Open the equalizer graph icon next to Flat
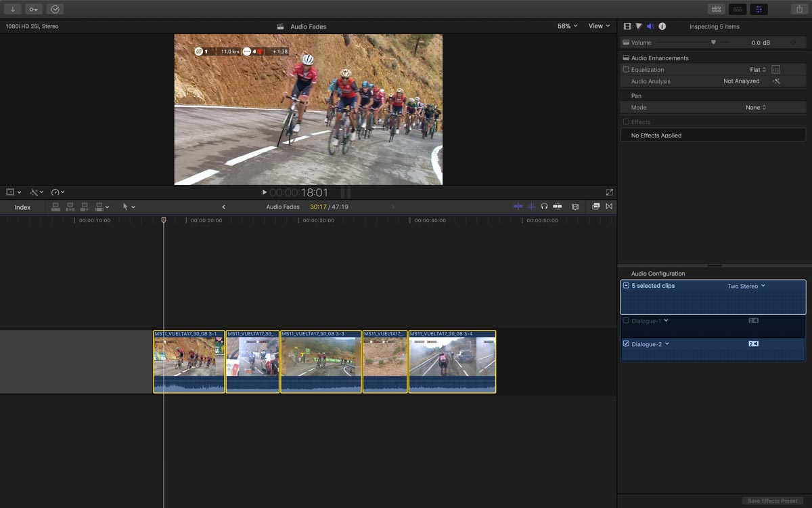Image resolution: width=812 pixels, height=508 pixels. [x=776, y=70]
